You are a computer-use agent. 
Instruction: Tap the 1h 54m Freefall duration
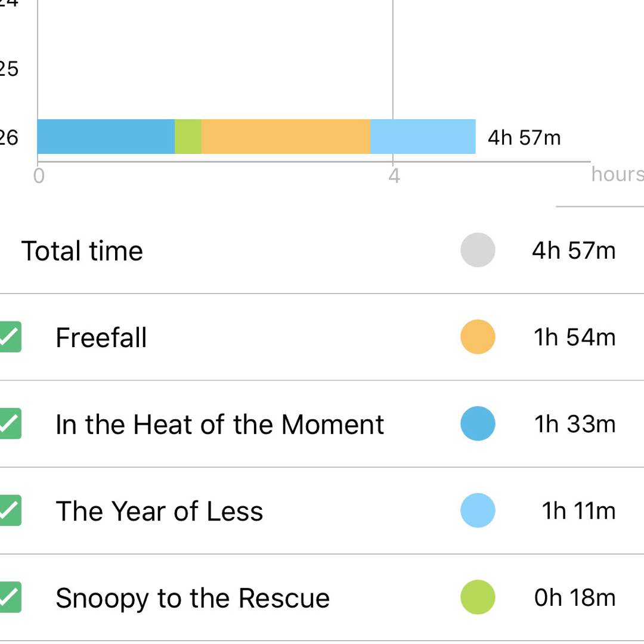coord(575,338)
